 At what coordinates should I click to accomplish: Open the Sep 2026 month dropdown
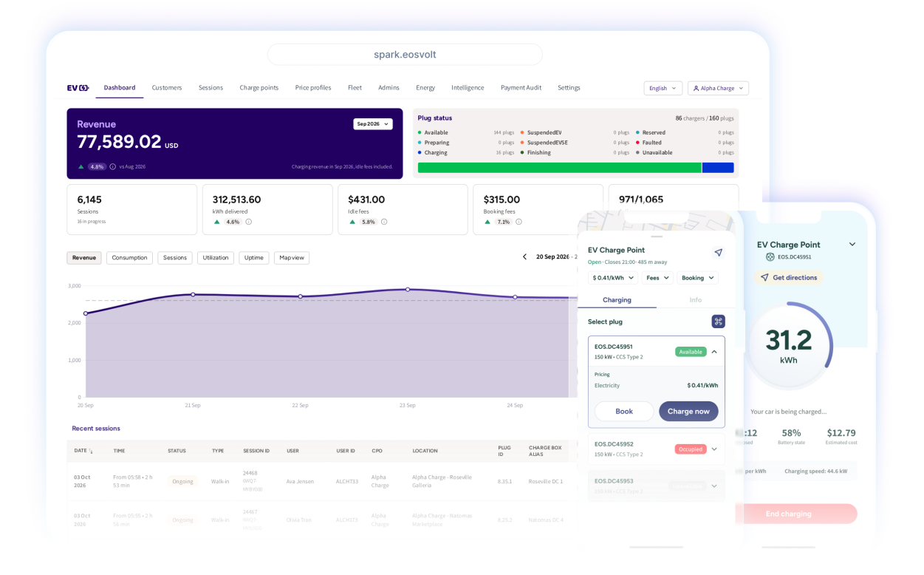click(372, 124)
